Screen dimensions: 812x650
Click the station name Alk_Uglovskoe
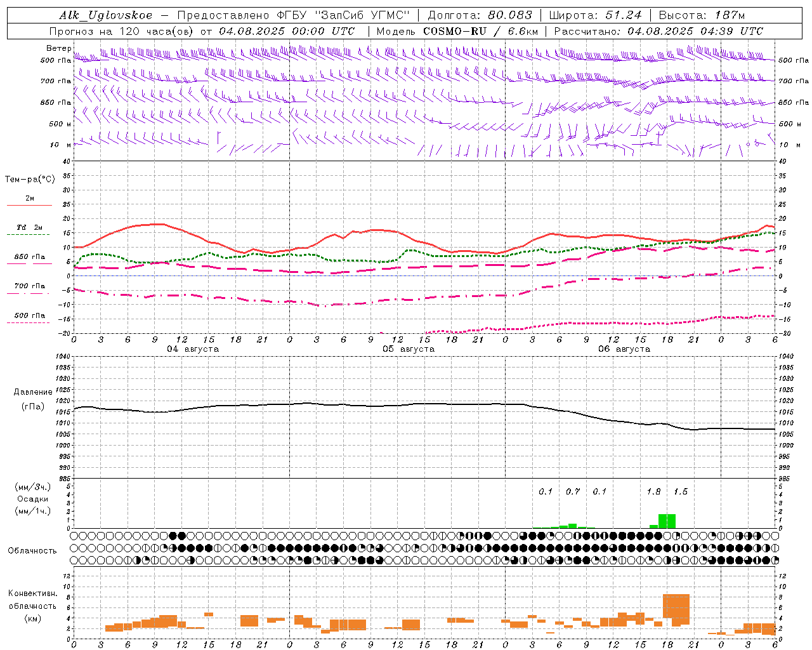tap(106, 16)
